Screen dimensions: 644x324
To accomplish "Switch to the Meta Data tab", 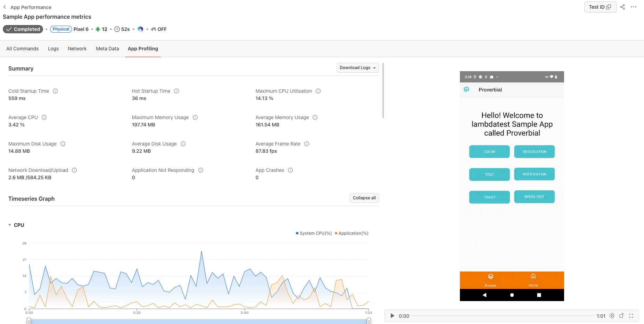I will coord(107,49).
